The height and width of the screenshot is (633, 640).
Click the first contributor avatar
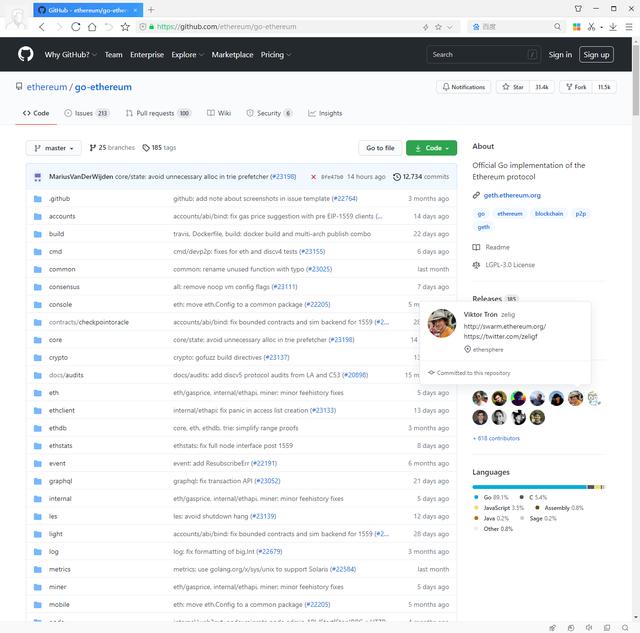[480, 398]
